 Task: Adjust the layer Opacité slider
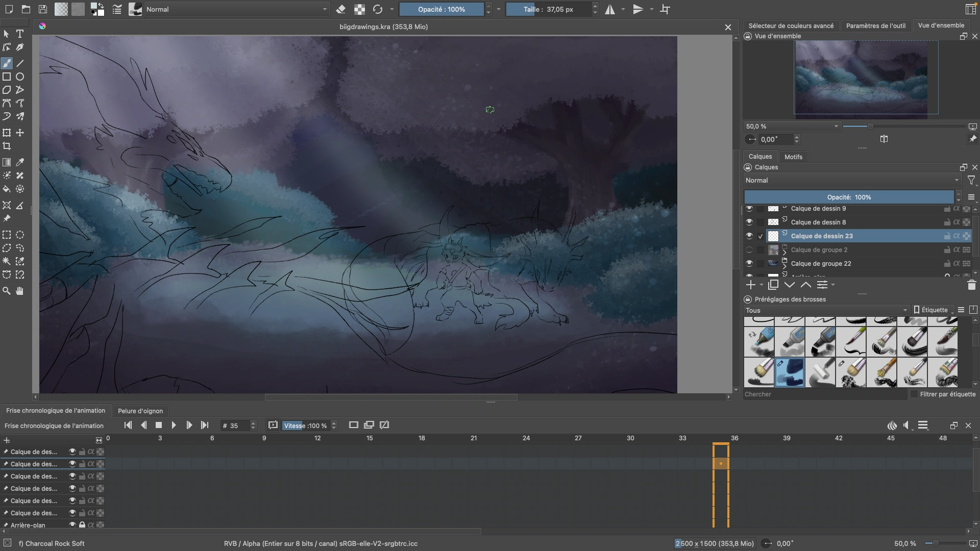pyautogui.click(x=849, y=197)
